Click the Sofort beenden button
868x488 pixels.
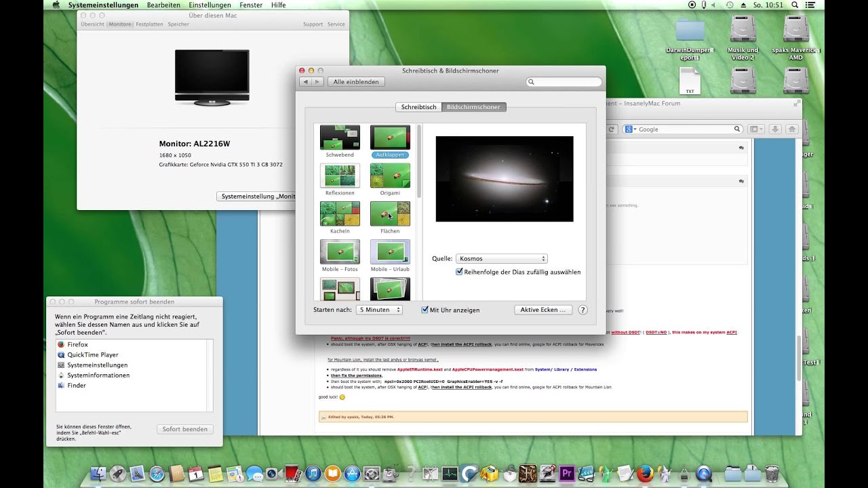pos(185,429)
